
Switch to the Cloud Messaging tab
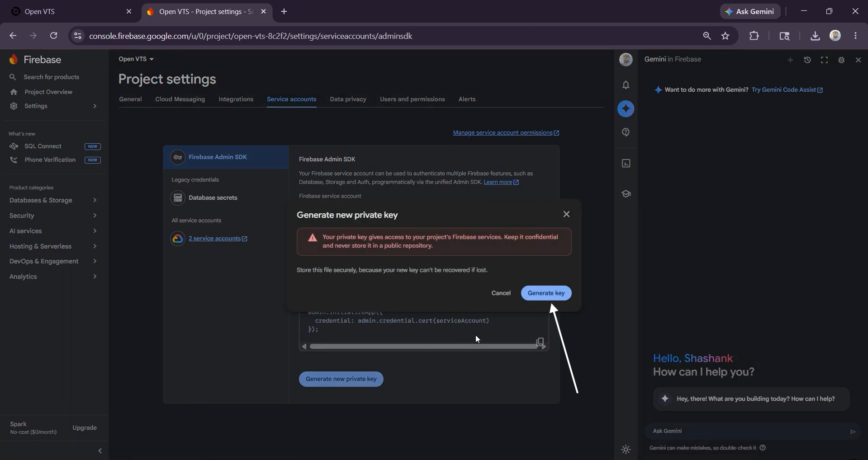point(180,99)
